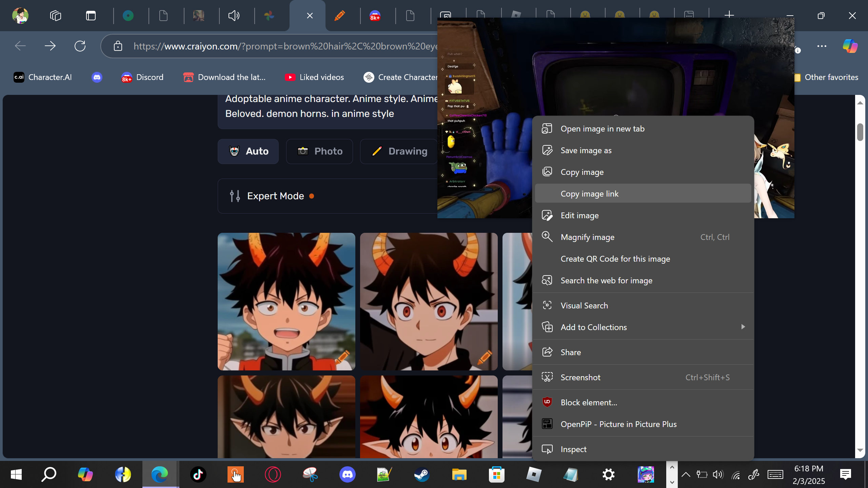Open the Download the lat... bookmark

click(x=224, y=77)
